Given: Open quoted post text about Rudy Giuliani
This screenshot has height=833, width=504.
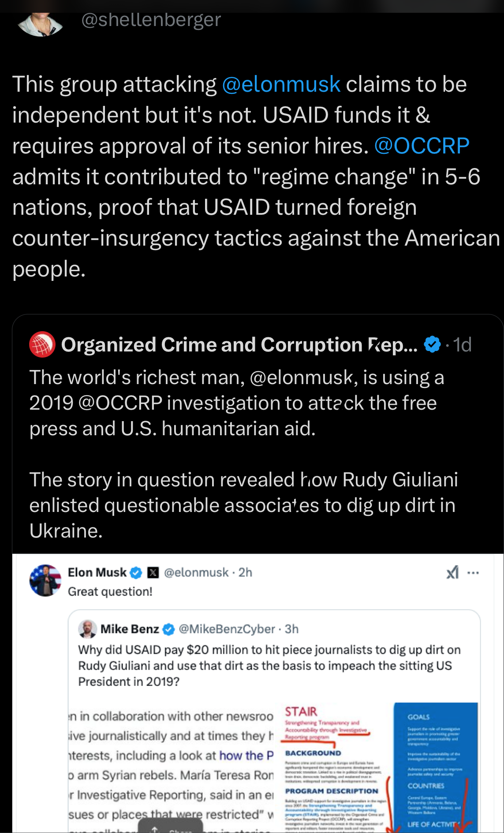Looking at the screenshot, I should 243,505.
